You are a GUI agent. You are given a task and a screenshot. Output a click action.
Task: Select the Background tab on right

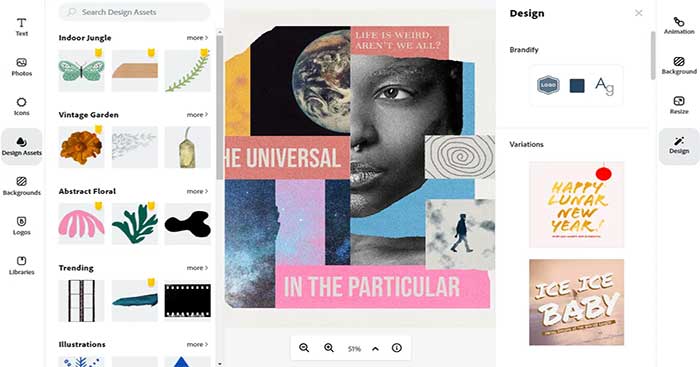point(679,65)
